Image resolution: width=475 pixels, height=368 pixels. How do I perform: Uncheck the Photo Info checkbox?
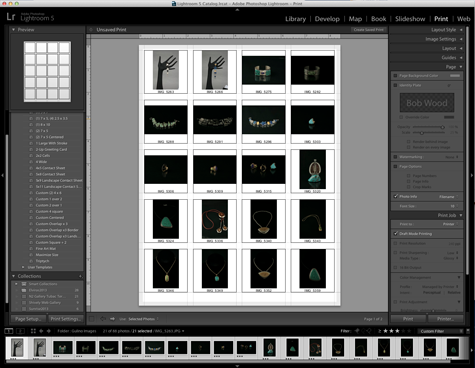click(395, 196)
